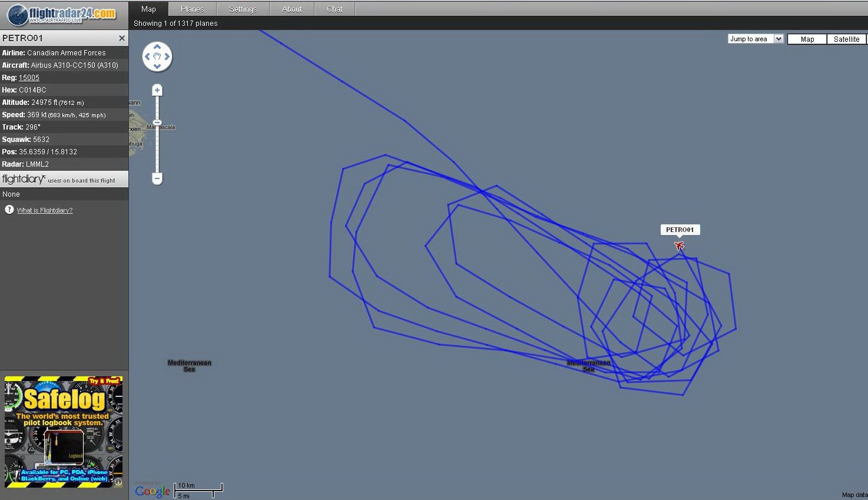Click What is Flightdiary link
The image size is (868, 500).
(x=45, y=210)
